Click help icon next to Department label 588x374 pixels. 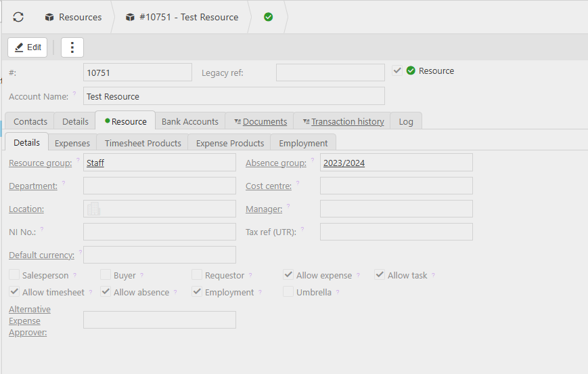(x=64, y=183)
